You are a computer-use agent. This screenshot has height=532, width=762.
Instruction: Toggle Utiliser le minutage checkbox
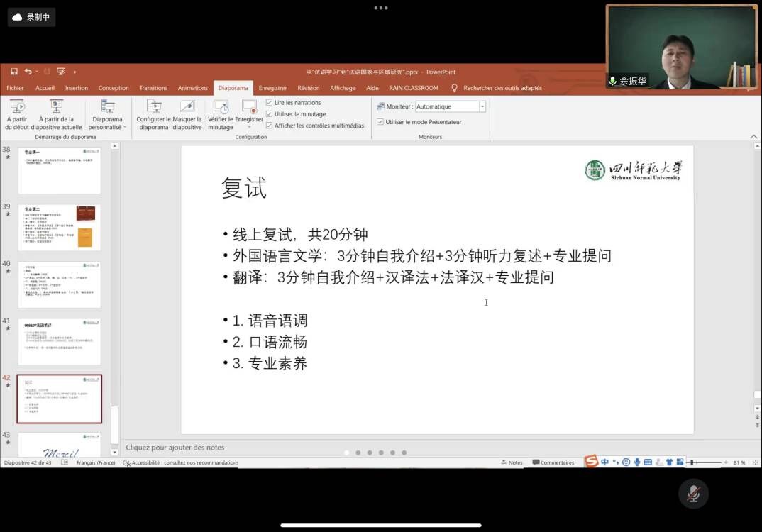pos(269,114)
